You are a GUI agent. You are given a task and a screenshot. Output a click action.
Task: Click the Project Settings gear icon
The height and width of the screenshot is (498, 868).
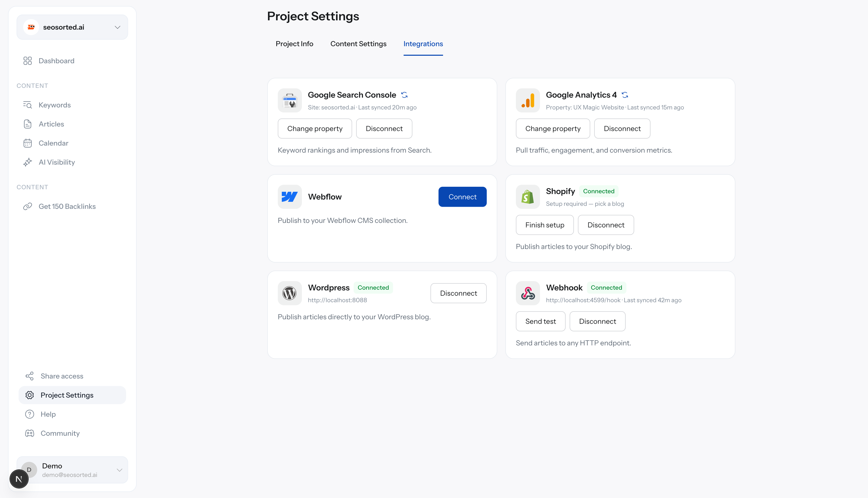click(30, 395)
